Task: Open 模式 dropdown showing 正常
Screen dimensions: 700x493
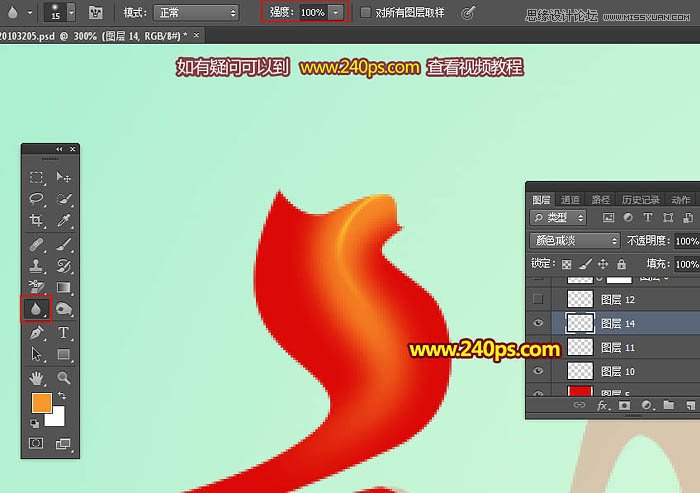Action: [x=196, y=13]
